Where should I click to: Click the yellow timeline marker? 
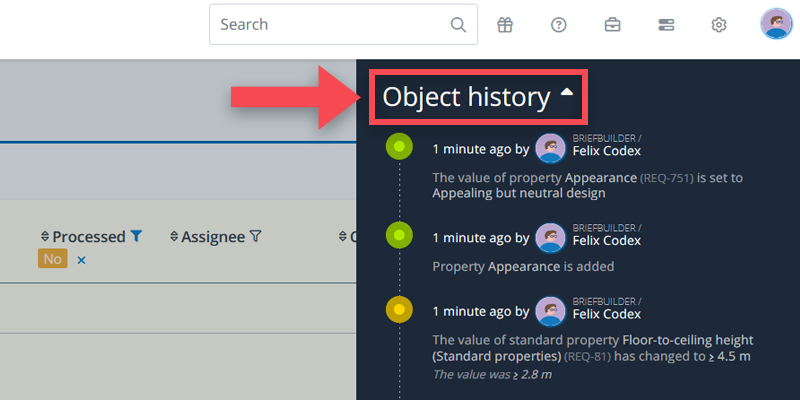(399, 310)
